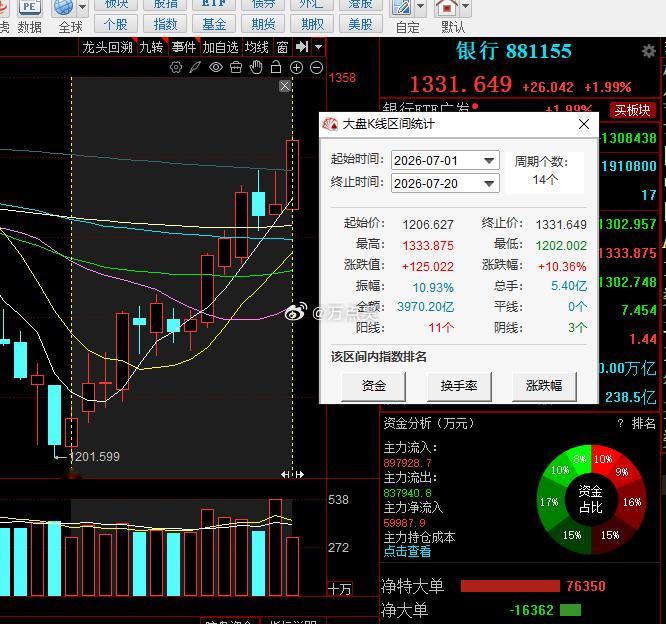
Task: Click the 资金 ranking button
Action: tap(373, 386)
